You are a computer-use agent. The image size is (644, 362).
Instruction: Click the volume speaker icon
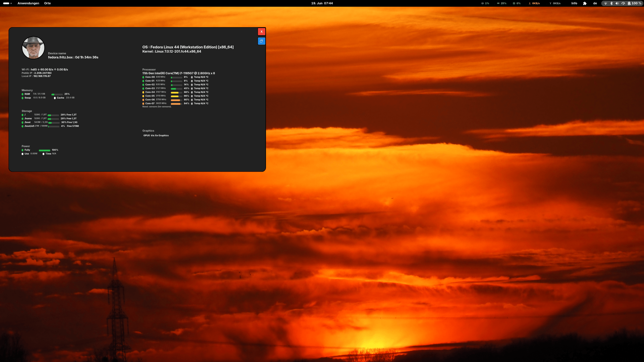click(617, 3)
